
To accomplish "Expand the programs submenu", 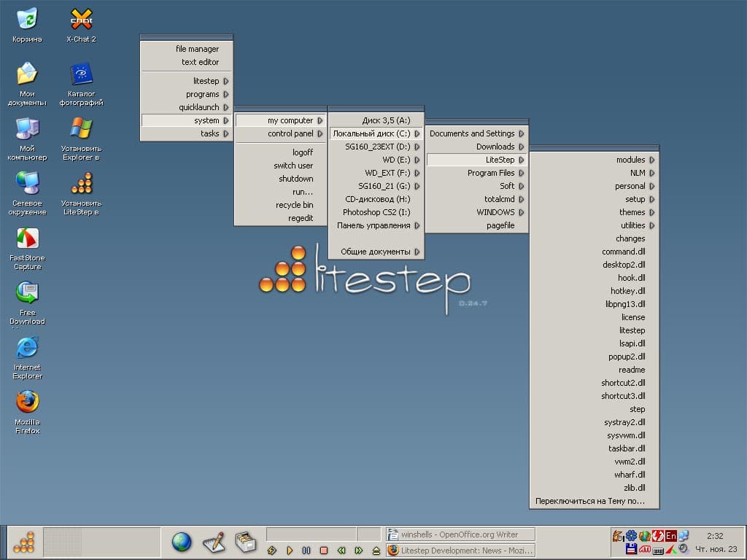I will click(186, 94).
